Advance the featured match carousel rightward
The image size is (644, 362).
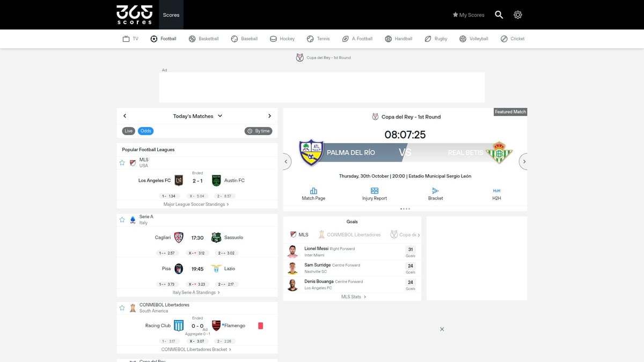[523, 161]
